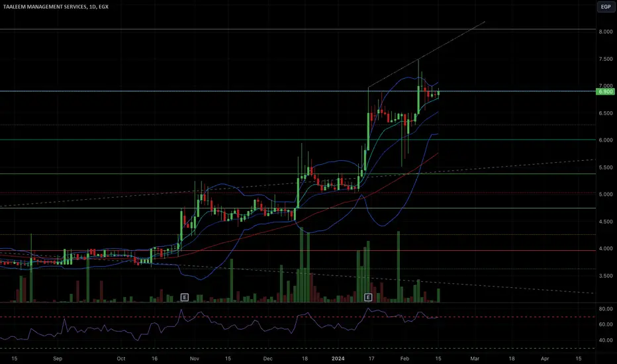Select the green 6.900 current price label
Viewport: 617px width, 364px height.
[x=605, y=91]
